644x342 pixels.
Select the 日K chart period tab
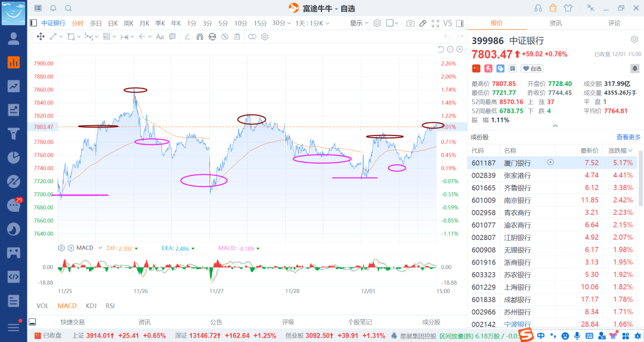coord(113,23)
